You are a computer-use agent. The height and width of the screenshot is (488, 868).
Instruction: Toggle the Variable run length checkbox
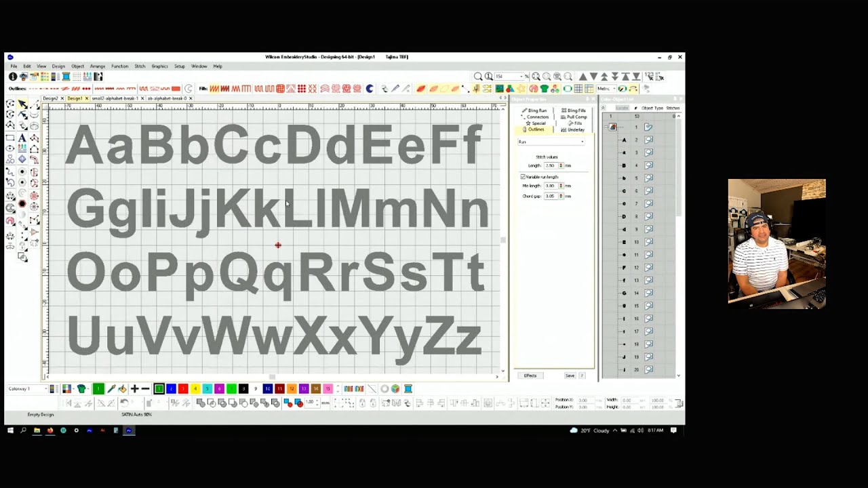(x=523, y=177)
